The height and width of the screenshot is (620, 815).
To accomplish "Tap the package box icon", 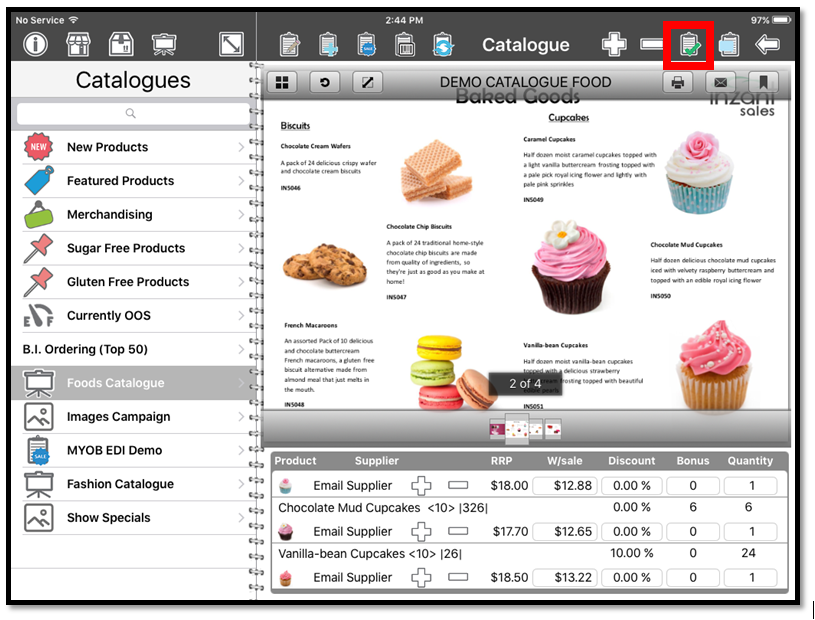I will [121, 45].
